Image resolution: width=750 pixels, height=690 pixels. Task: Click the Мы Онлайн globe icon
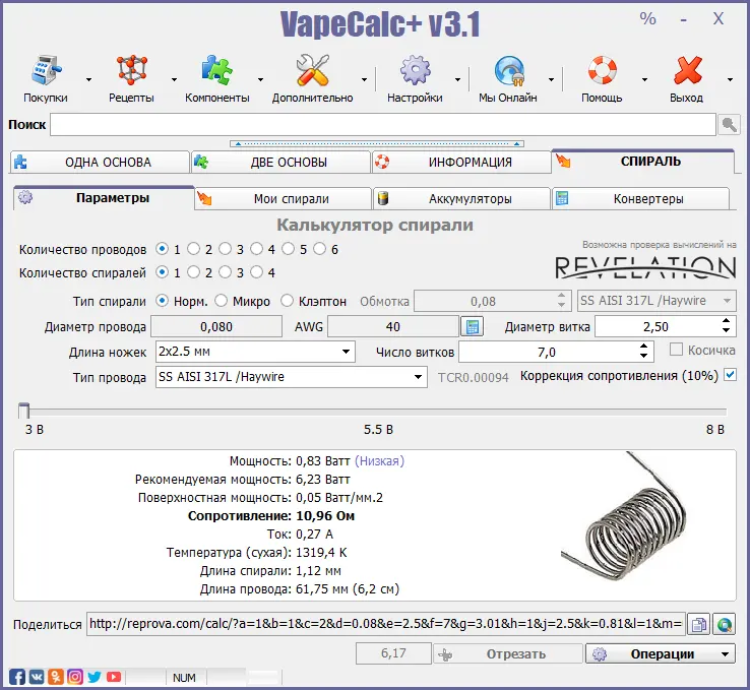pyautogui.click(x=507, y=73)
